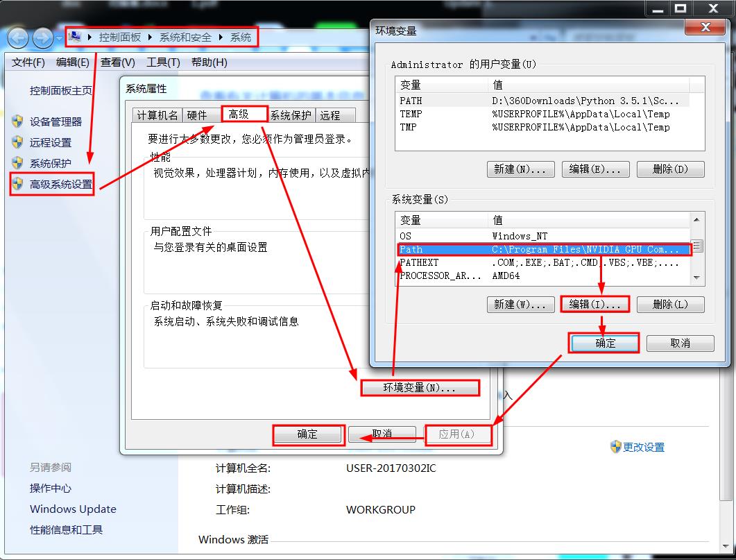Click shield icon beside 更改设置
This screenshot has height=560, width=736.
pyautogui.click(x=615, y=447)
